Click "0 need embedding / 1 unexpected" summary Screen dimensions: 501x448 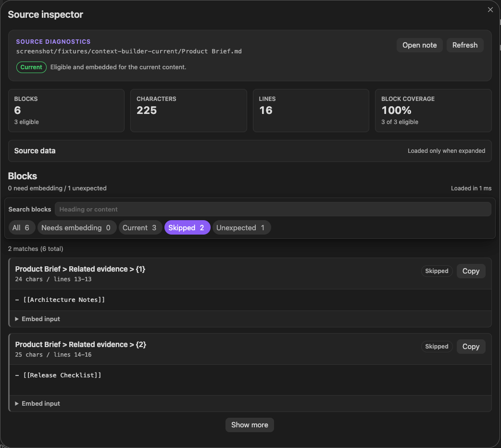tap(57, 188)
